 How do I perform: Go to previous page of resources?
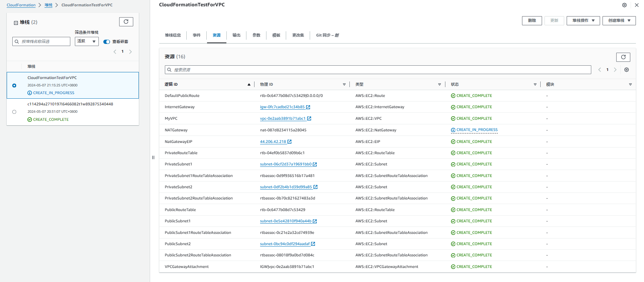tap(600, 70)
